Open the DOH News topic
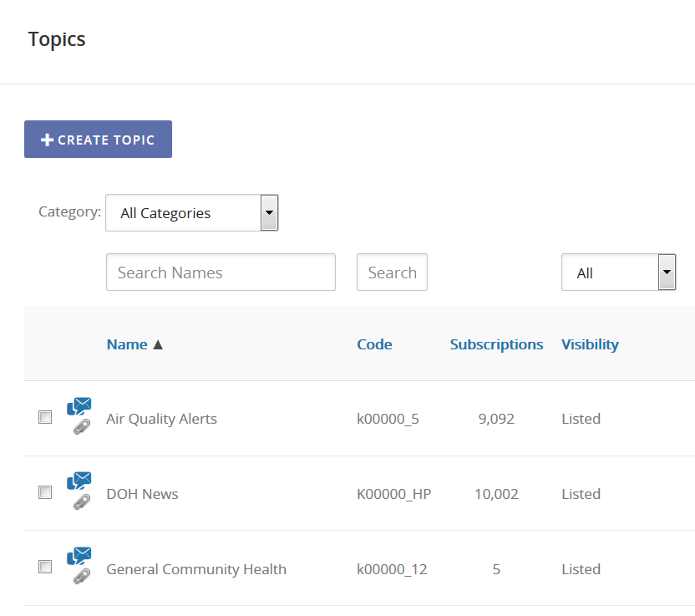 pos(142,493)
